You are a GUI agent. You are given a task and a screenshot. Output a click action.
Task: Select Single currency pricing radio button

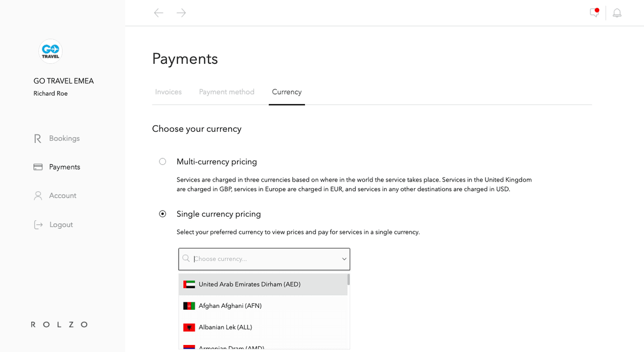tap(163, 214)
